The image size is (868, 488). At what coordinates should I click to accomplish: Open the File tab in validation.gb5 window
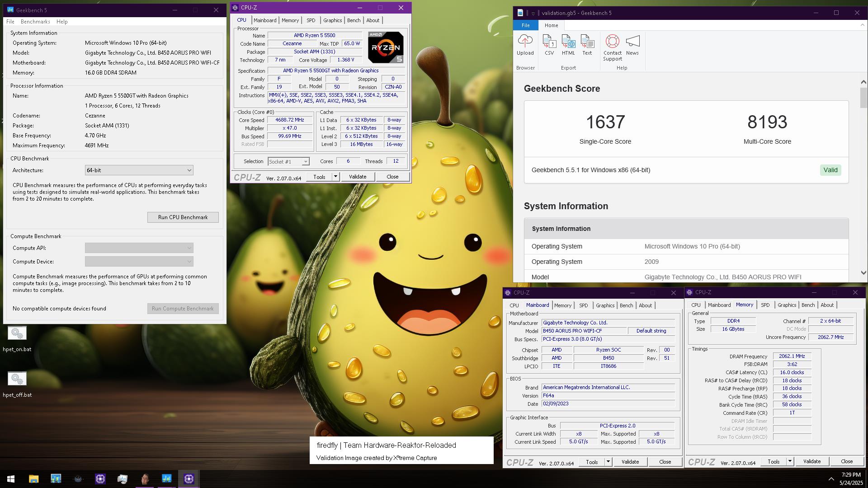(525, 25)
